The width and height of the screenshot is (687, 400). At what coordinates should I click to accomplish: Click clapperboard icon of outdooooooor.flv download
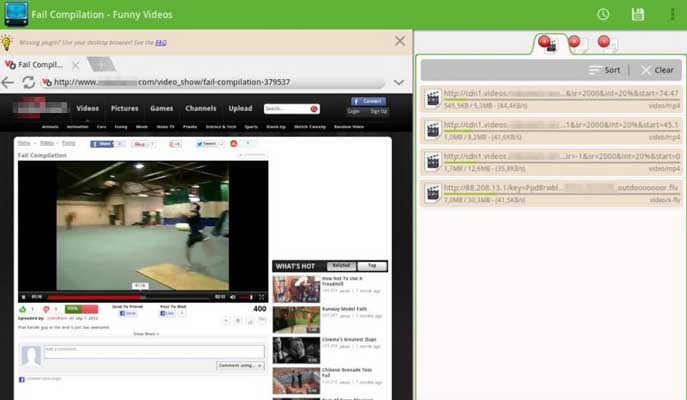point(433,194)
